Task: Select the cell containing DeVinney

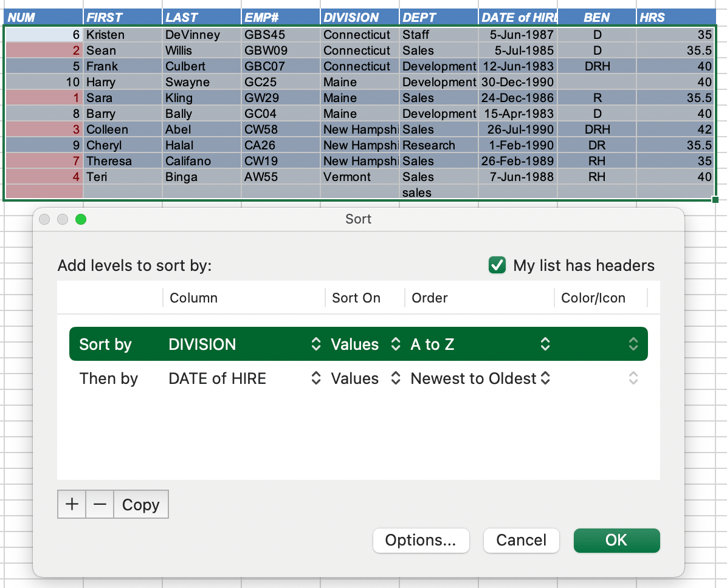Action: point(202,35)
